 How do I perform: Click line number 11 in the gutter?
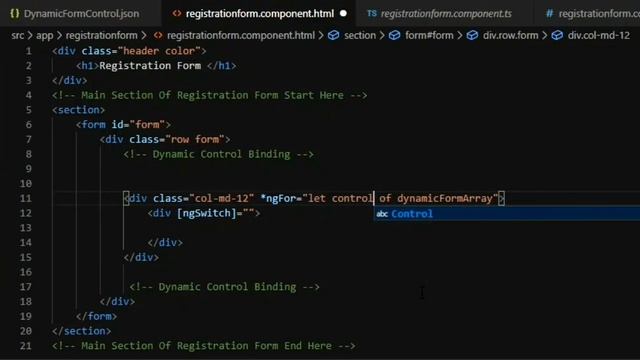(25, 198)
